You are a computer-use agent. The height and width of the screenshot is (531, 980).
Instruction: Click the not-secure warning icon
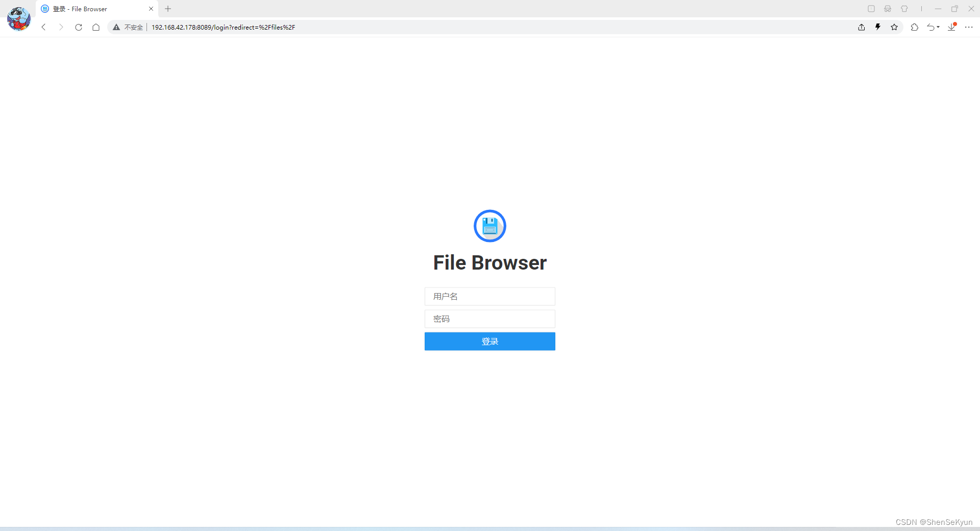coord(116,27)
